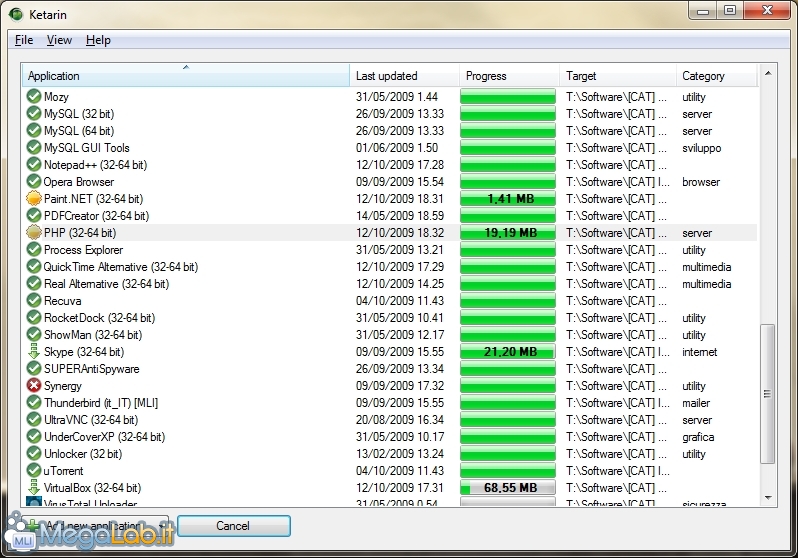Sort by the Target column header
The height and width of the screenshot is (558, 798).
click(618, 76)
